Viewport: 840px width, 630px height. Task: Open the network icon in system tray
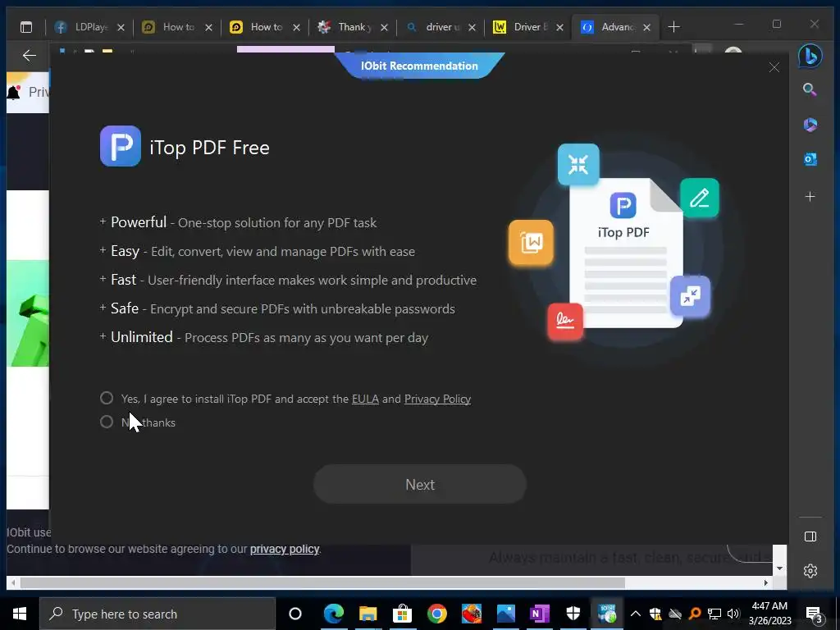[714, 614]
